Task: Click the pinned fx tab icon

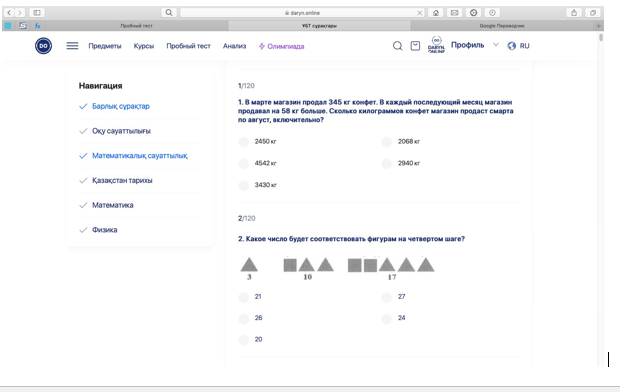Action: tap(38, 26)
